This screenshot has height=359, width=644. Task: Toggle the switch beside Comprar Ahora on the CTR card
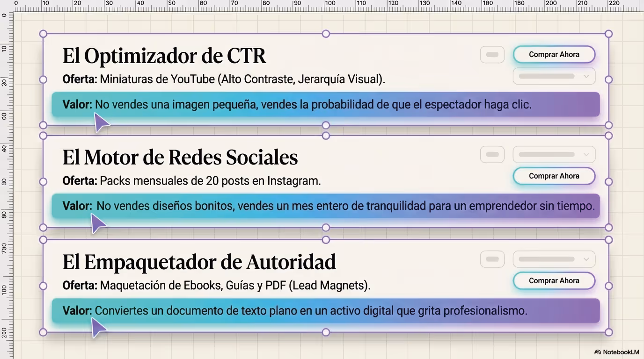coord(492,54)
